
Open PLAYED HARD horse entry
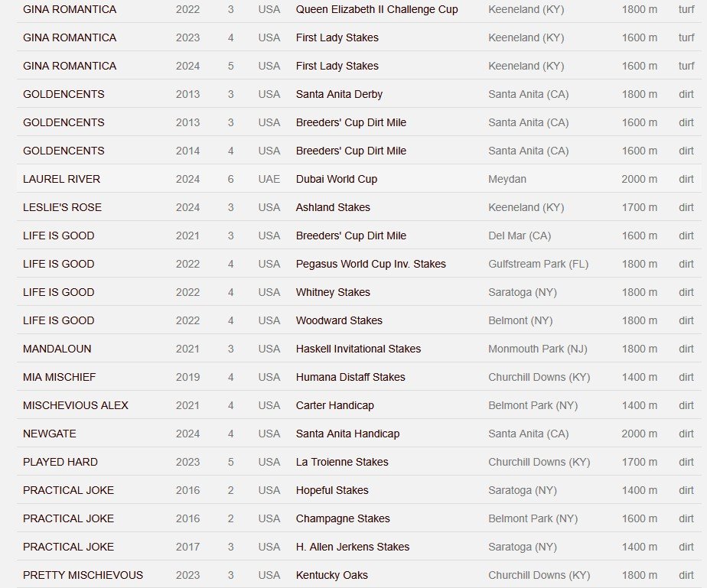pyautogui.click(x=60, y=463)
